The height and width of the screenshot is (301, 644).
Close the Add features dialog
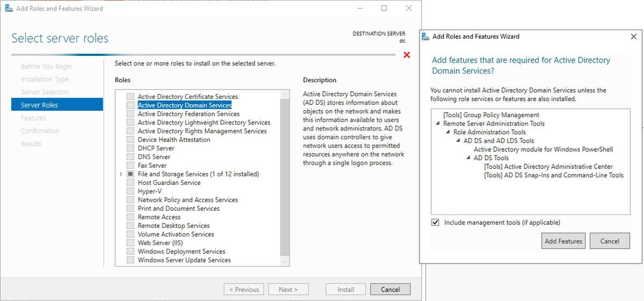[633, 37]
